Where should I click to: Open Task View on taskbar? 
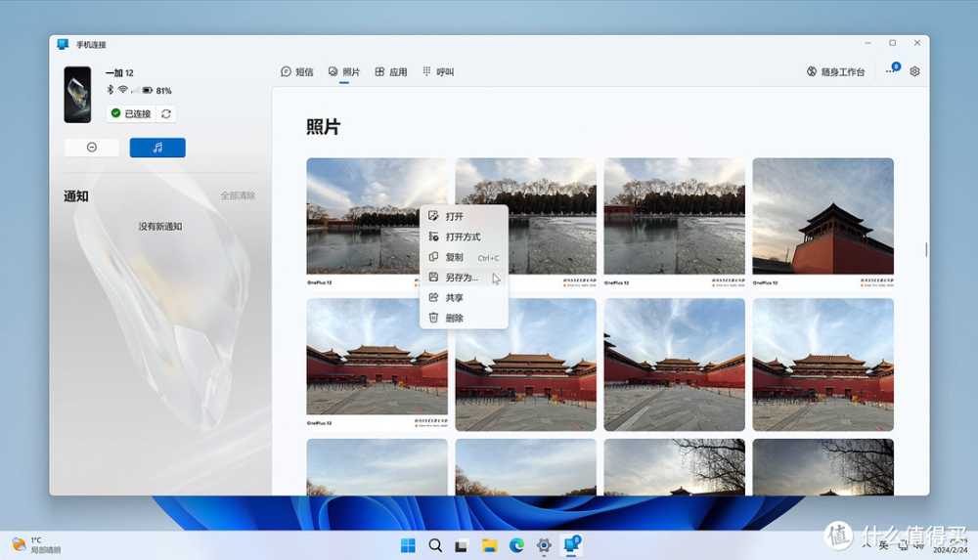click(x=462, y=545)
